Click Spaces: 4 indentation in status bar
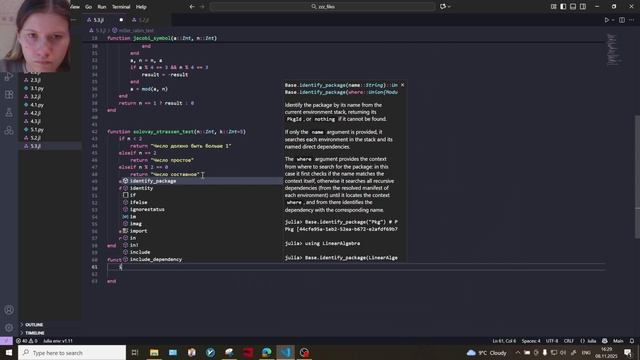Viewport: 640px width, 360px height. pos(531,341)
